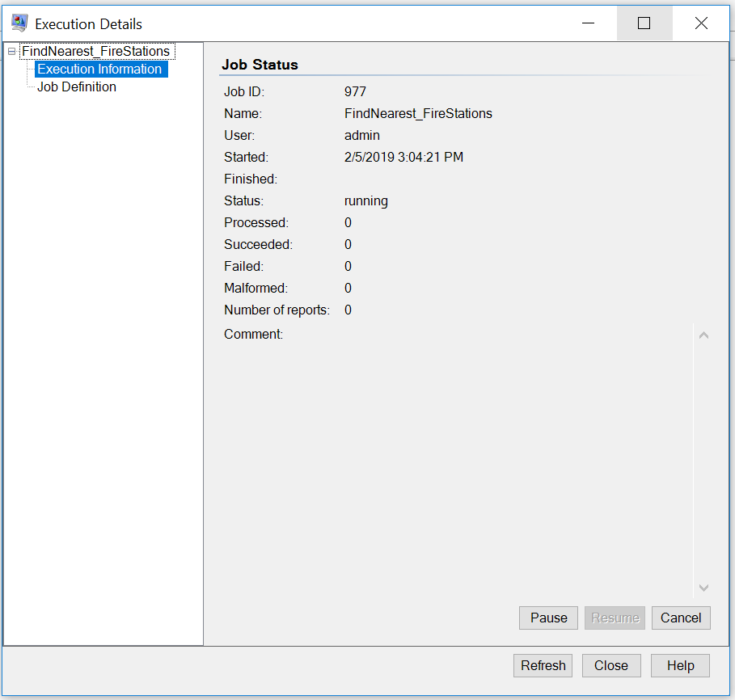Click the Execution Details app icon
This screenshot has width=735, height=700.
(19, 23)
